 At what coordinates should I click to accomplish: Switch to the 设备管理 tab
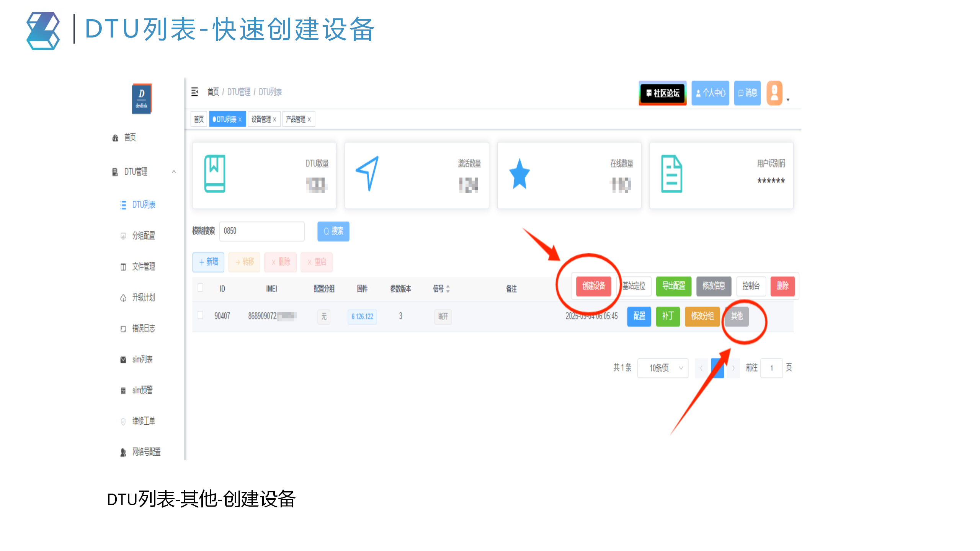tap(261, 119)
